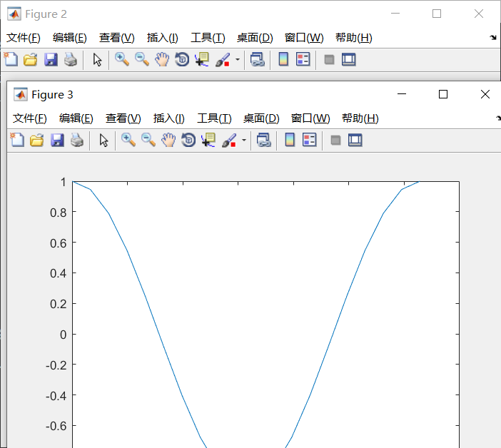Select Brush data tool in Figure 2

pyautogui.click(x=223, y=60)
